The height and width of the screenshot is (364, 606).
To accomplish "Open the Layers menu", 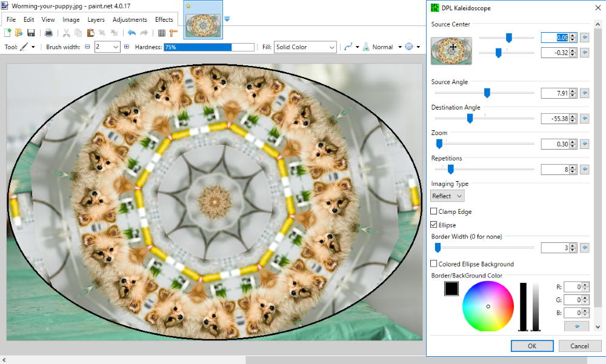I will (x=96, y=19).
